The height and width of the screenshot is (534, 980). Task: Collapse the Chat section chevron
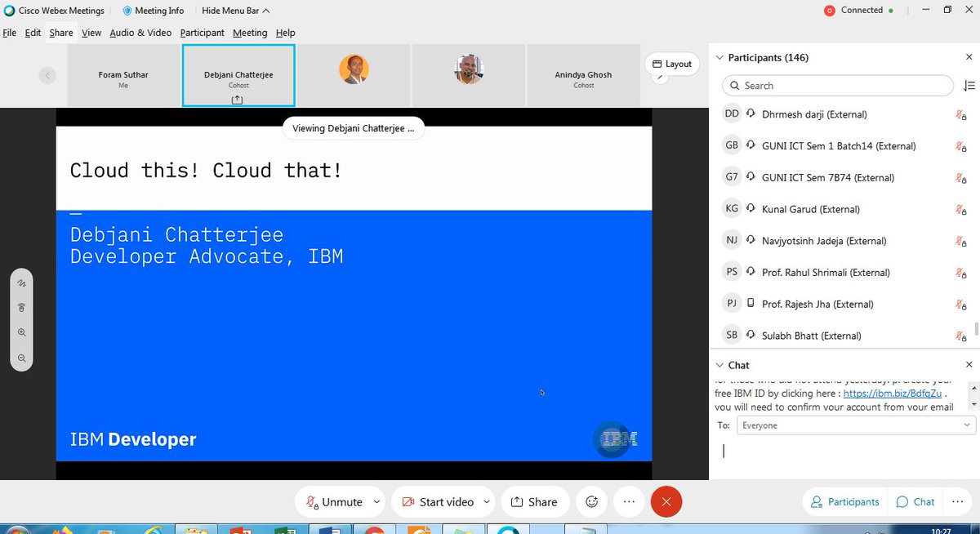pyautogui.click(x=719, y=365)
